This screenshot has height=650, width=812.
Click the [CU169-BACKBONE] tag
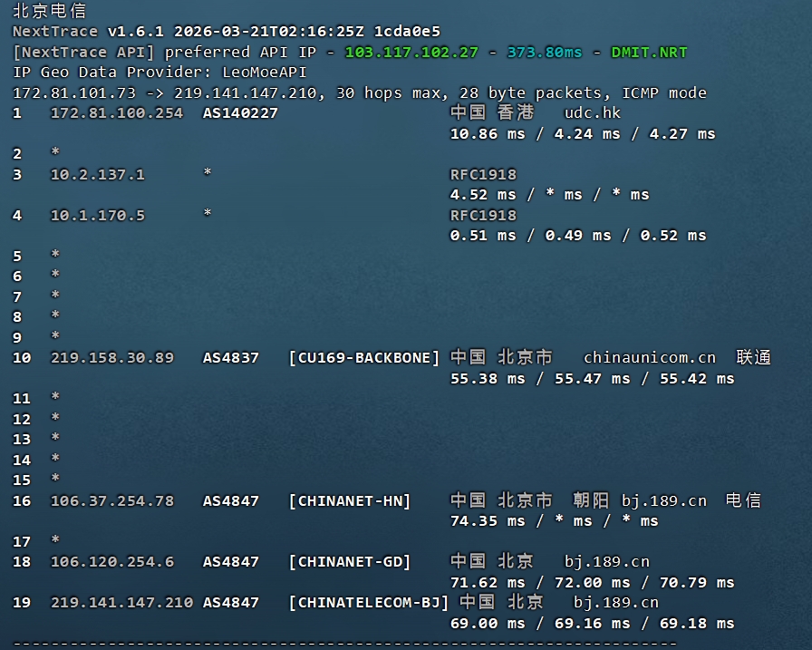pos(363,358)
